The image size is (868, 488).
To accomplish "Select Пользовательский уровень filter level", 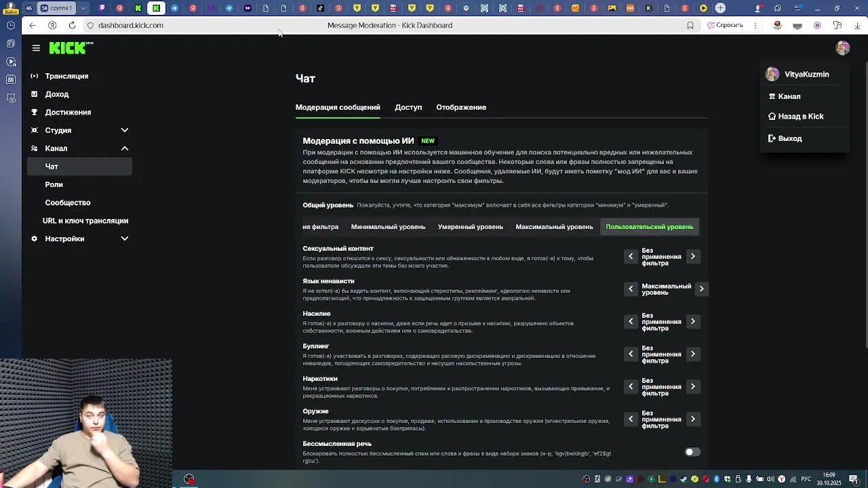I will tap(650, 227).
